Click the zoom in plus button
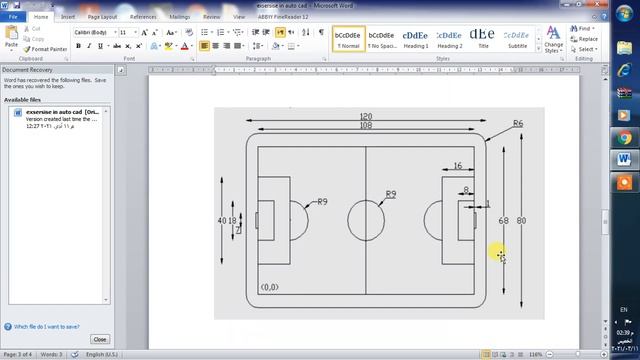The image size is (640, 360). (x=604, y=355)
